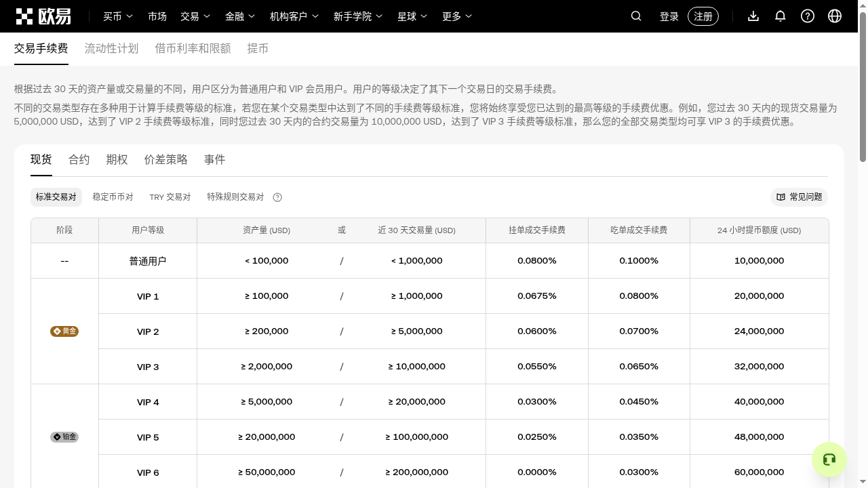Click the 吃单成交手续费 column header
Image resolution: width=868 pixels, height=488 pixels.
639,230
